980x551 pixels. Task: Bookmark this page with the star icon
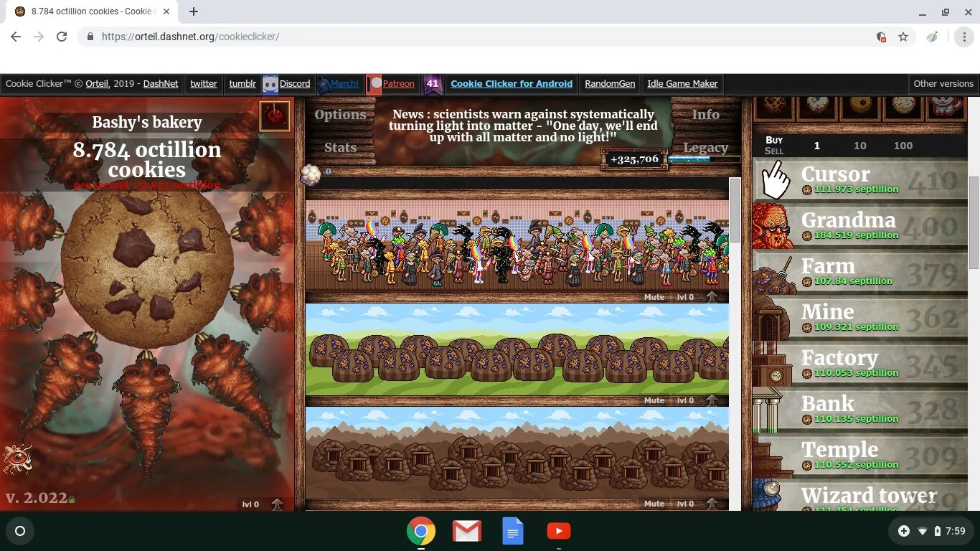point(903,37)
